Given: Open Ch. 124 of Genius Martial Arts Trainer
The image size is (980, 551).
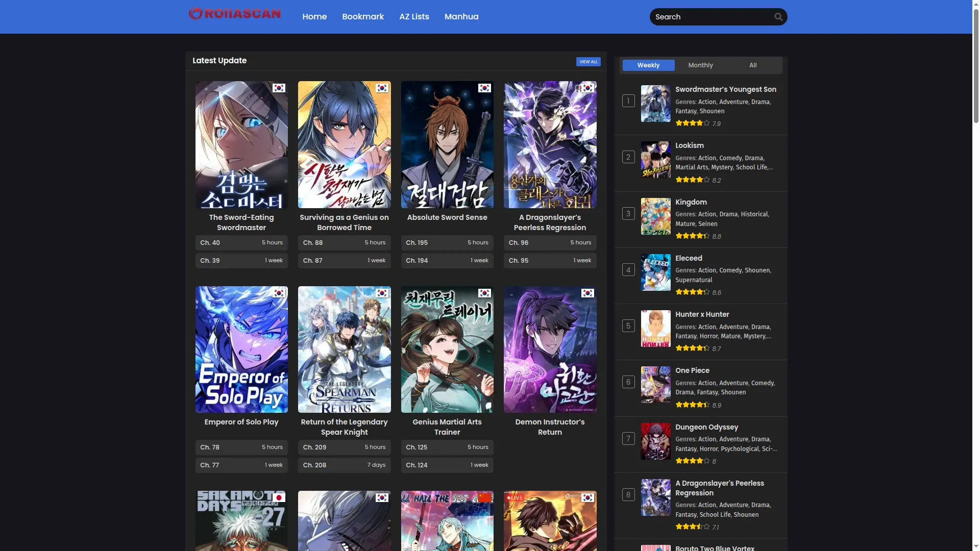Looking at the screenshot, I should click(447, 465).
